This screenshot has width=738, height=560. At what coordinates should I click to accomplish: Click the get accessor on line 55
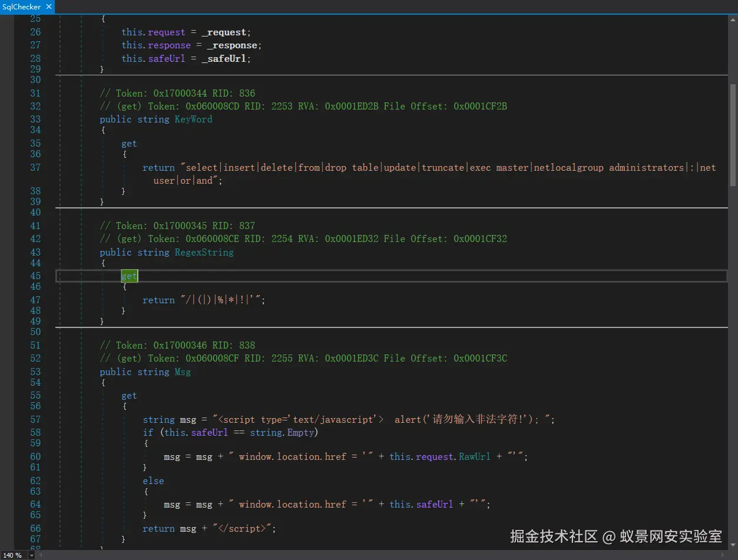point(129,396)
